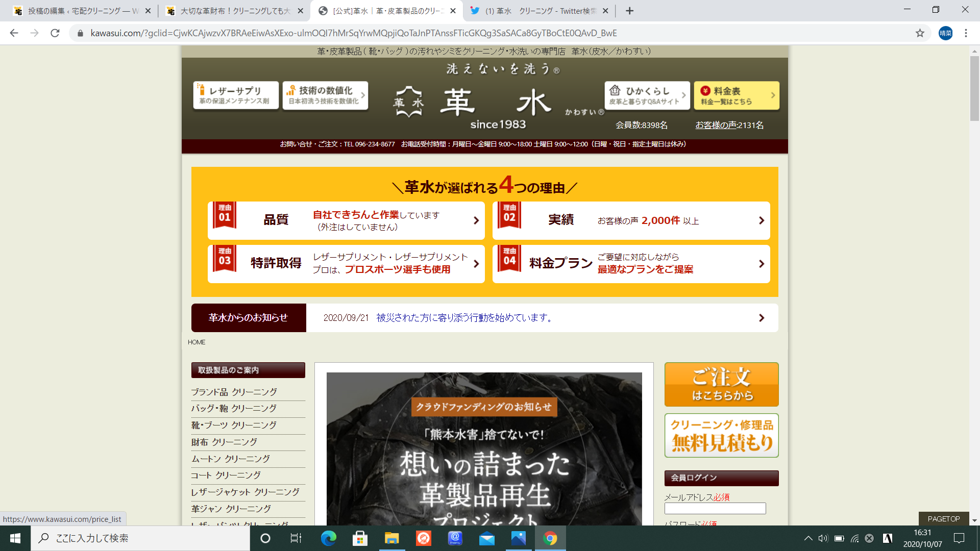The image size is (980, 551).
Task: Open the 被災された方に寄り添う news link
Action: click(x=465, y=318)
